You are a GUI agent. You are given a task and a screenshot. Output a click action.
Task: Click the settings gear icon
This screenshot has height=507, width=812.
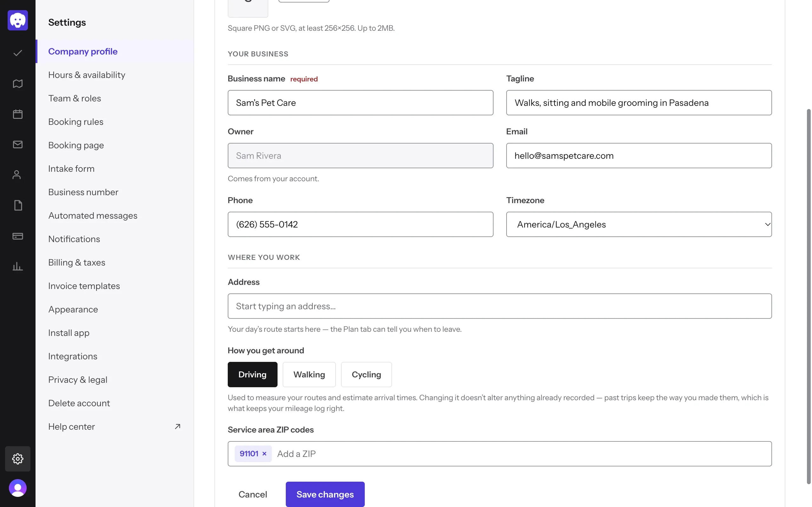pyautogui.click(x=17, y=459)
